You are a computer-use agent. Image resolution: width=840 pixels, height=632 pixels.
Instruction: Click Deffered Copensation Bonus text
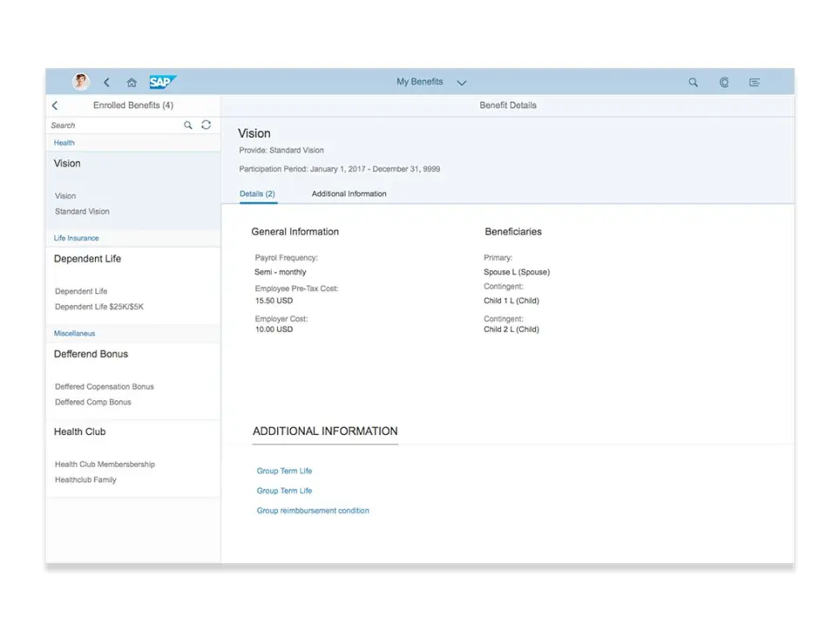105,386
